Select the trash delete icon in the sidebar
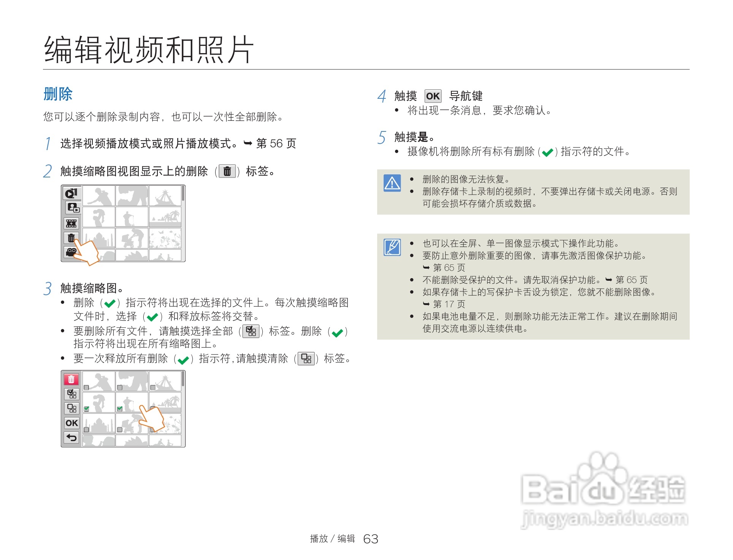733x560 pixels. tap(71, 238)
